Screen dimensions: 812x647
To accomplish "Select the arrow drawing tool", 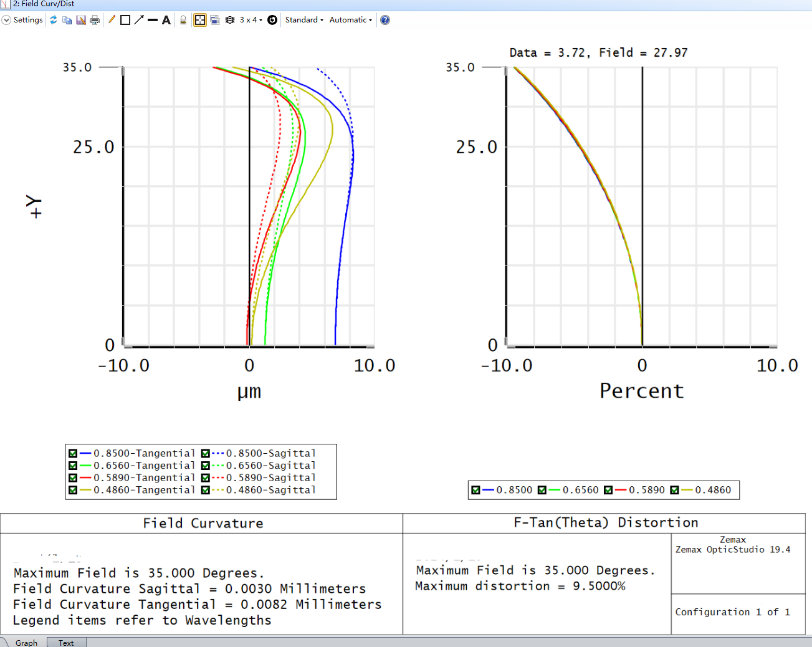I will click(x=139, y=20).
